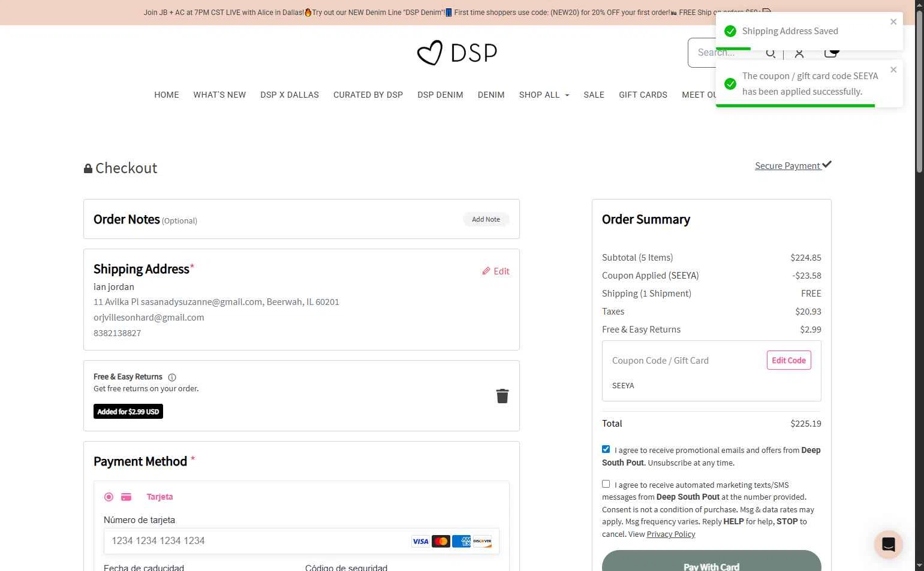Click the phone number 8382138827
This screenshot has height=571, width=924.
117,333
